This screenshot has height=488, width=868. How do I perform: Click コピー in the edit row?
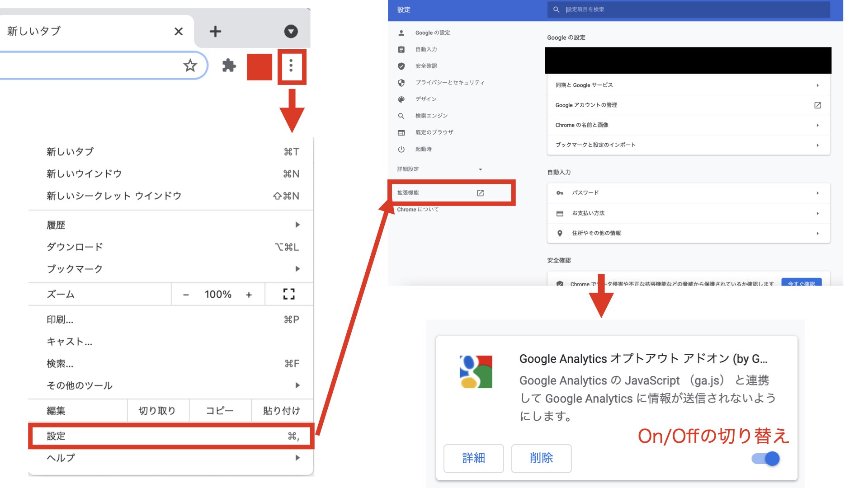pos(220,410)
